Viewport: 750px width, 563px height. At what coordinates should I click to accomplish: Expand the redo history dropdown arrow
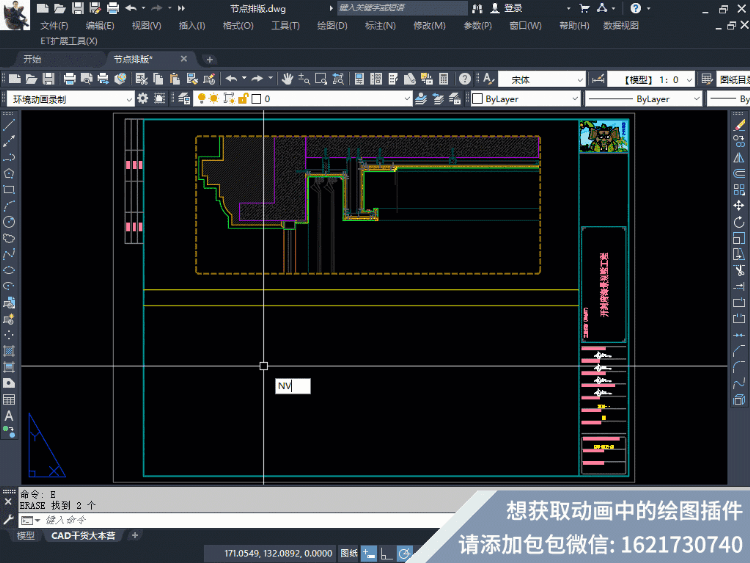(x=270, y=78)
